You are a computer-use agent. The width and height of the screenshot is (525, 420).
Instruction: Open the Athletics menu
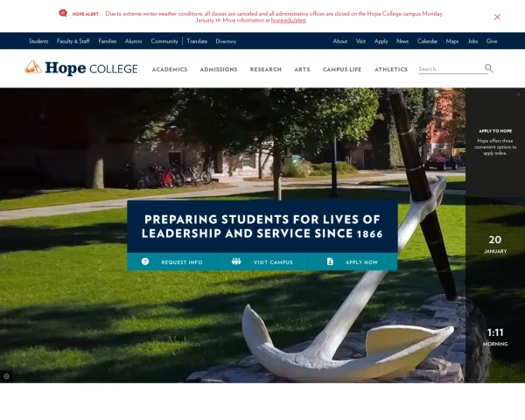[391, 70]
